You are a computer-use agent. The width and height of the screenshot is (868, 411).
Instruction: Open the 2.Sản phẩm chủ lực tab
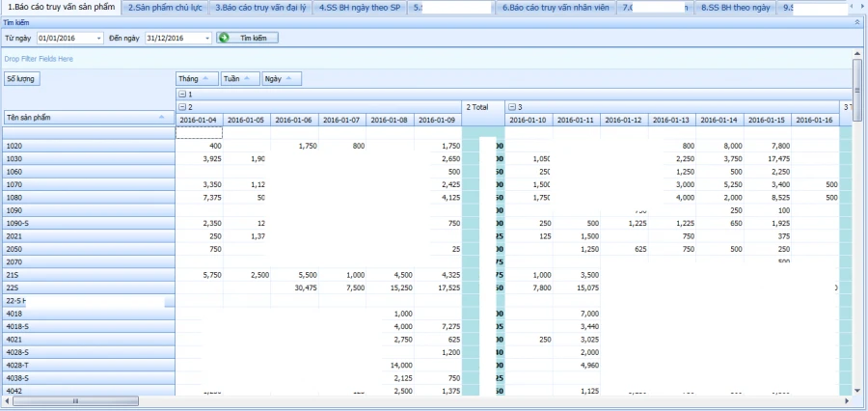pos(166,8)
